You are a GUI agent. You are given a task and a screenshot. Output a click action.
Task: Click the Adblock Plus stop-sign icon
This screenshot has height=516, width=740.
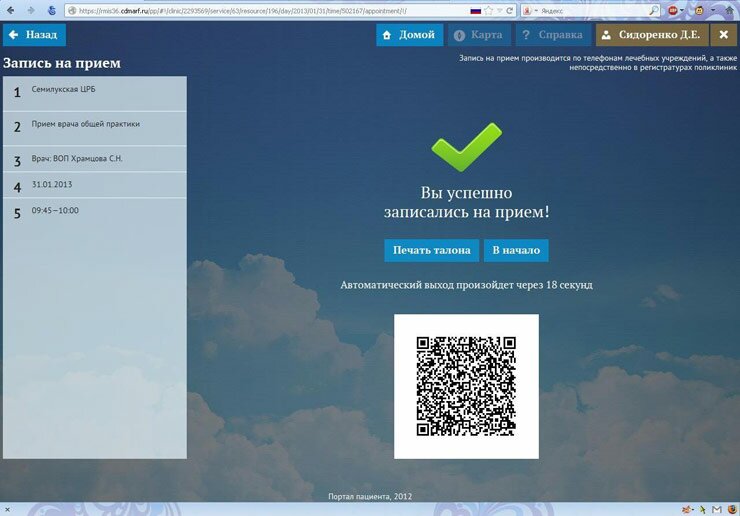(673, 10)
